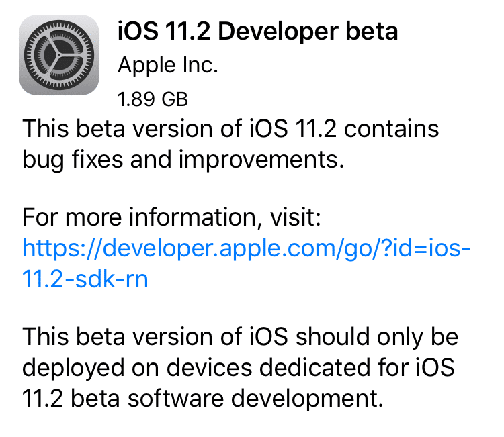Viewport: 504px width, 437px height.
Task: Click the '11.2 beta software development.' line
Action: (203, 398)
